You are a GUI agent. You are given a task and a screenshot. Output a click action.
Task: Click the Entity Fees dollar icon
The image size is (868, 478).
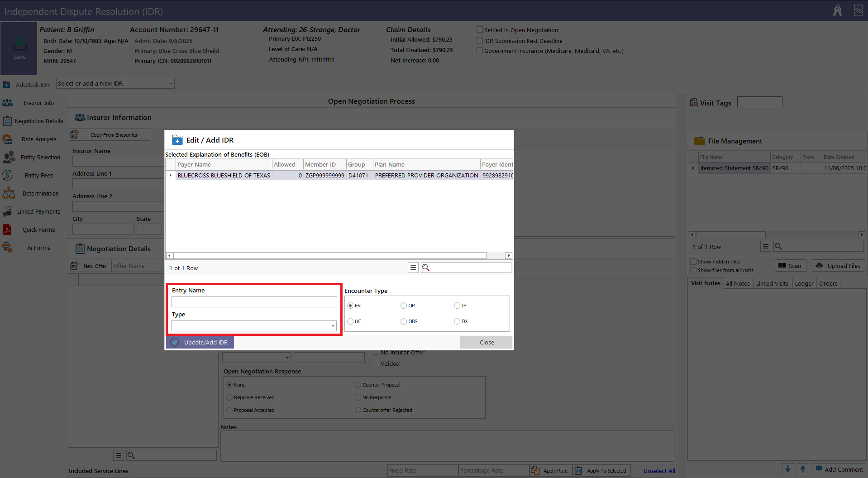click(7, 175)
